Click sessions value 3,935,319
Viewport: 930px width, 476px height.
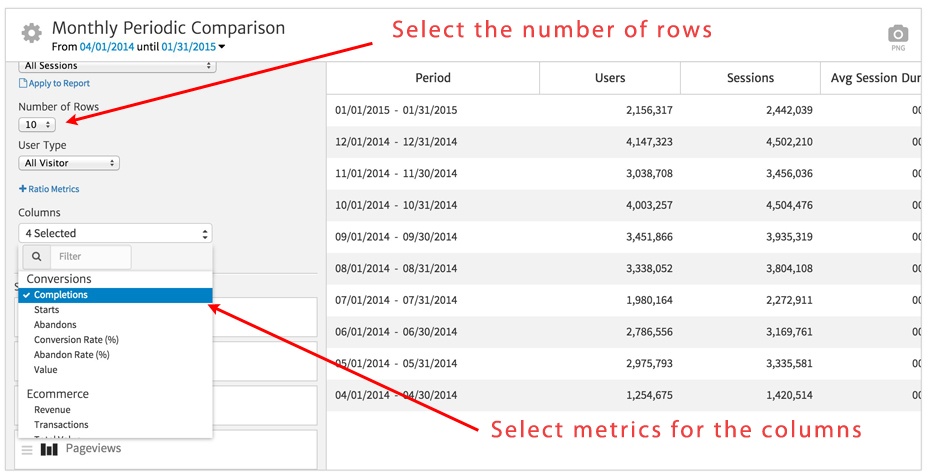click(x=789, y=237)
